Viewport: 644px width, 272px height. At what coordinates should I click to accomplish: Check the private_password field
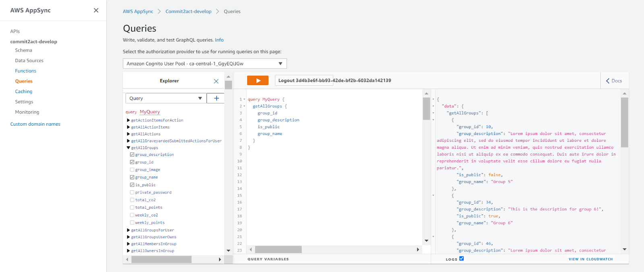click(x=132, y=193)
